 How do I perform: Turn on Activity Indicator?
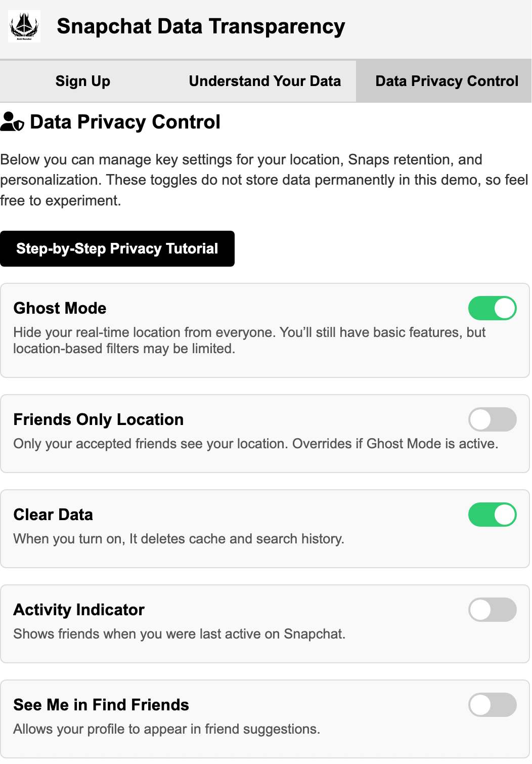pos(493,610)
